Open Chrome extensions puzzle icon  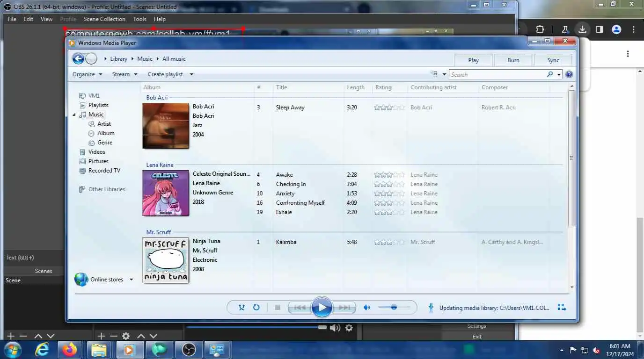pyautogui.click(x=540, y=29)
